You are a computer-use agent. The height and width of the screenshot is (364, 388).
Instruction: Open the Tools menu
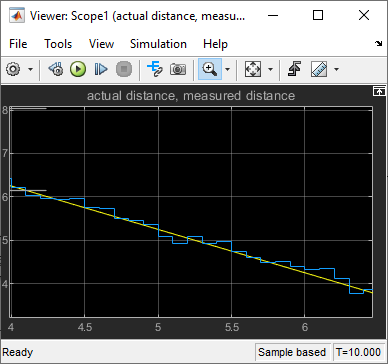58,44
